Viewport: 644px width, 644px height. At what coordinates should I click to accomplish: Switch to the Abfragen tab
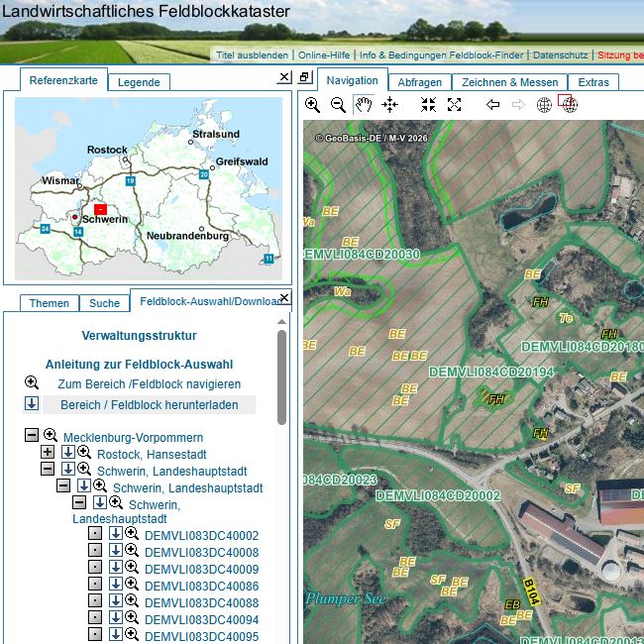point(420,82)
